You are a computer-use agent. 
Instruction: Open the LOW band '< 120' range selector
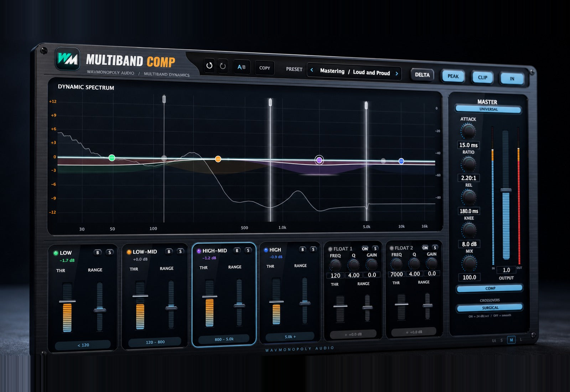[x=83, y=345]
